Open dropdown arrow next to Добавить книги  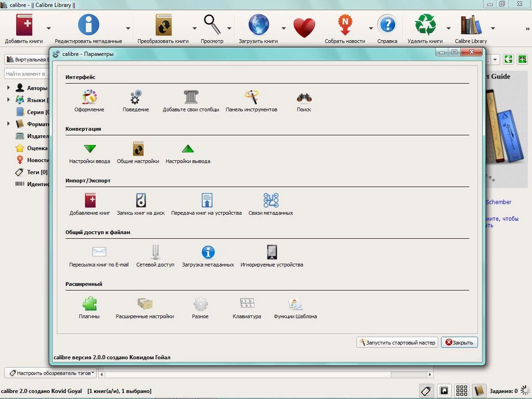[48, 28]
